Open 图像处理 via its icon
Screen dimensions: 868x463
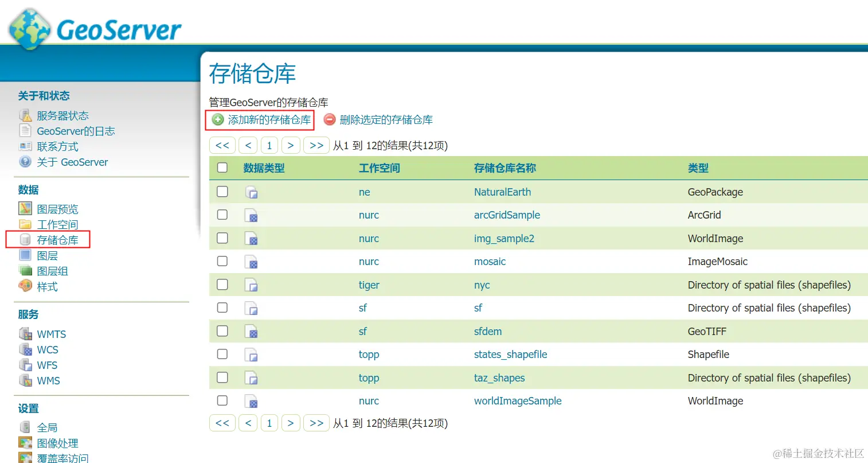coord(25,442)
